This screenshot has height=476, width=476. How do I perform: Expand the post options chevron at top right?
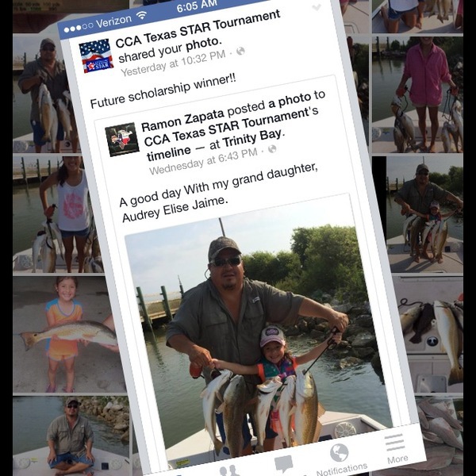(x=317, y=6)
